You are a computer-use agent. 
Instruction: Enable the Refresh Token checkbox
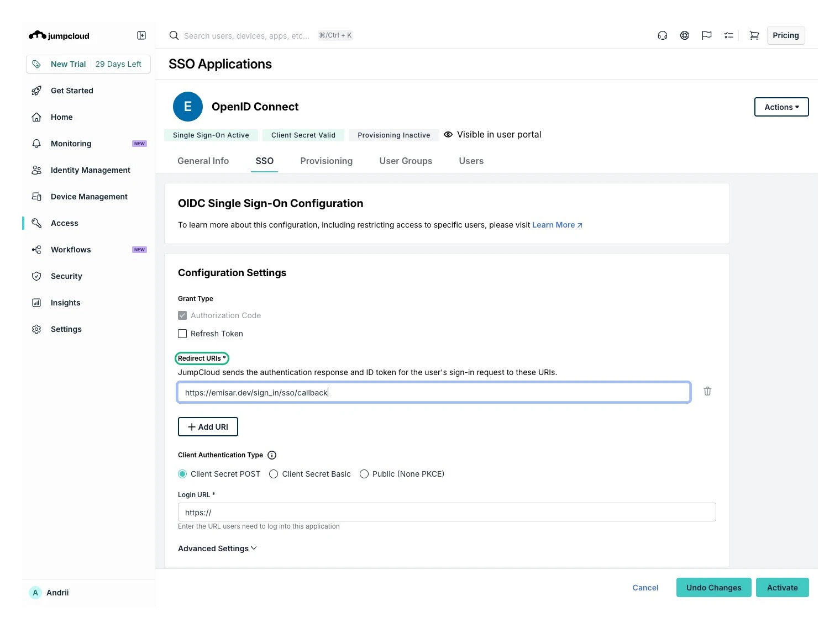tap(182, 334)
